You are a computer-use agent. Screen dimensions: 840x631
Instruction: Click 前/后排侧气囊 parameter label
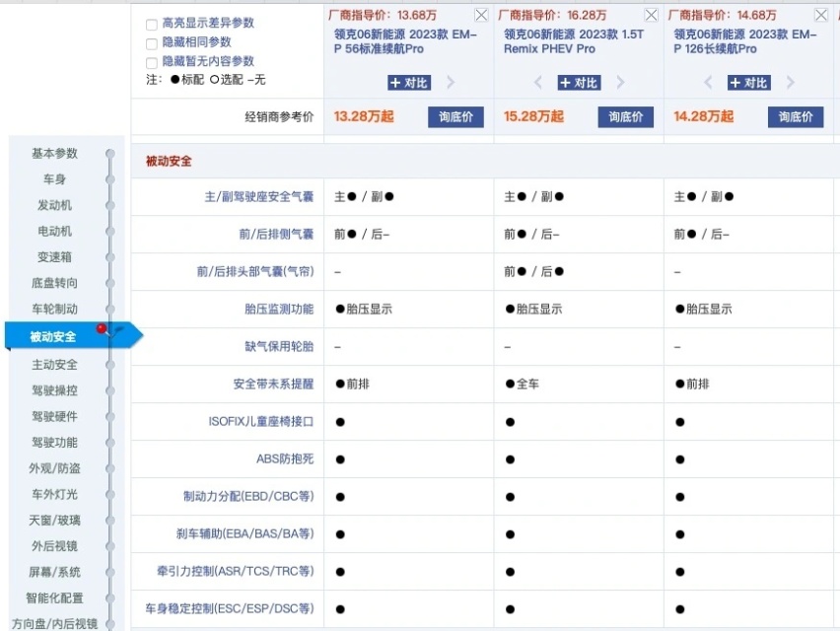click(x=276, y=234)
